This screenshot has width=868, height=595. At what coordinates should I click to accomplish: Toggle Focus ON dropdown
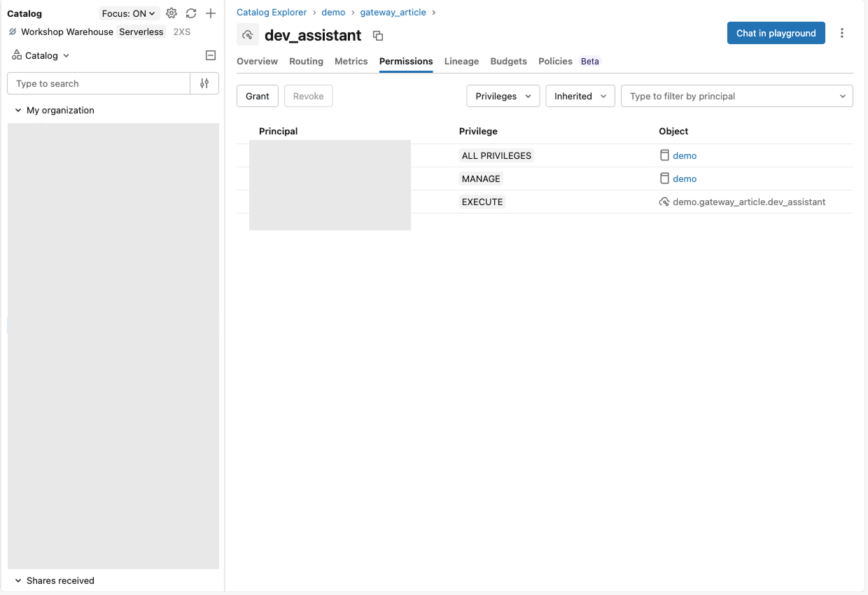coord(129,13)
